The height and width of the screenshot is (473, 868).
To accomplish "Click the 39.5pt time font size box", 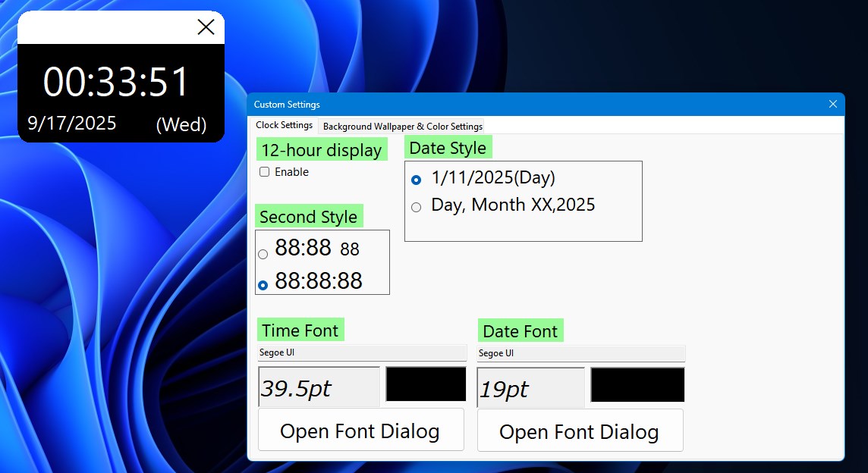I will [319, 387].
